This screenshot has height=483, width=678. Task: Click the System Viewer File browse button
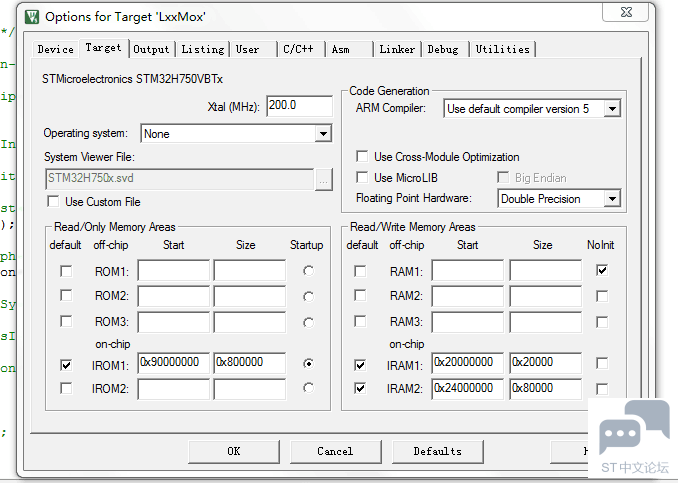[x=323, y=180]
